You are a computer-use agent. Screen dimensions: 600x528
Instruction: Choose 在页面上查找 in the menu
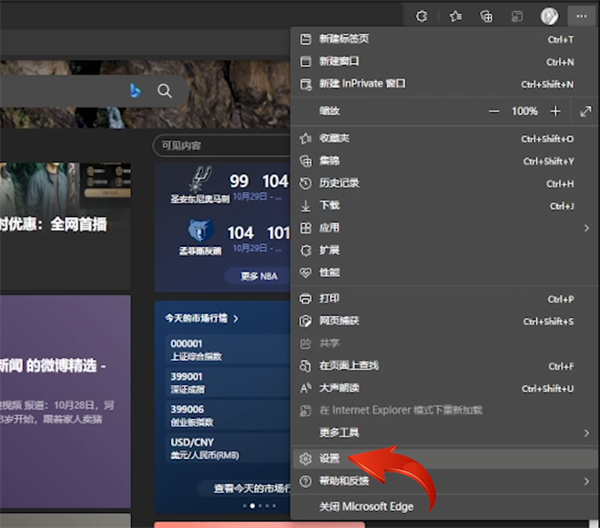pos(444,366)
